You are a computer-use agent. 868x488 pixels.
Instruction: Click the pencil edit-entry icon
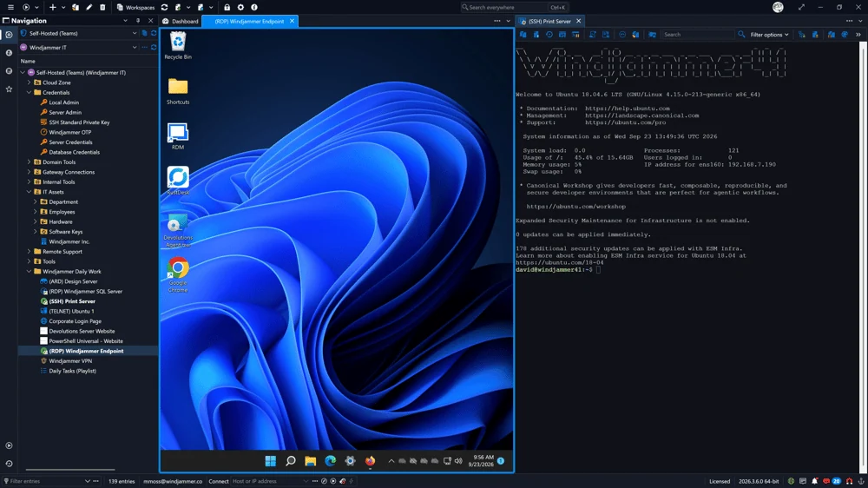[x=89, y=7]
